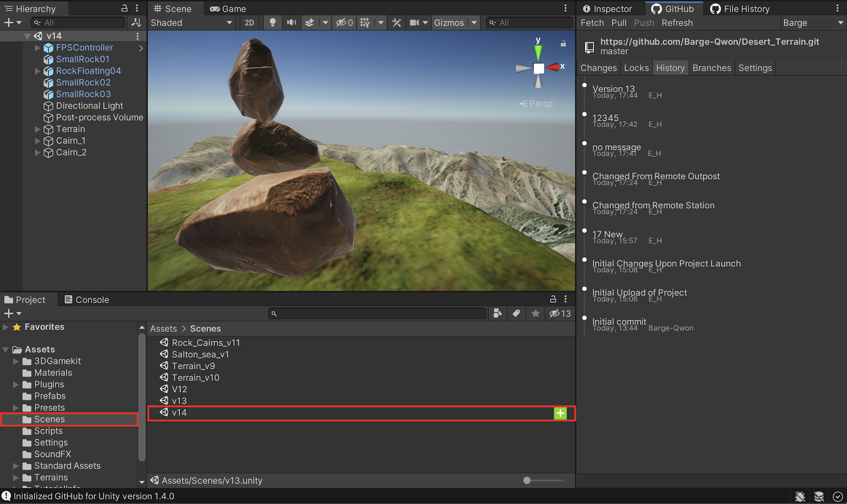Click the Project panel search field

379,314
